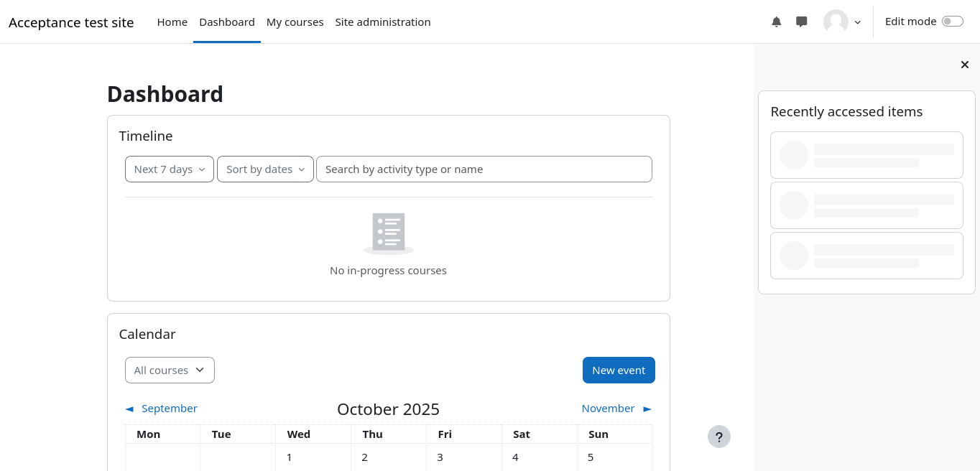Open the Sort by dates dropdown
This screenshot has width=980, height=471.
[x=265, y=169]
